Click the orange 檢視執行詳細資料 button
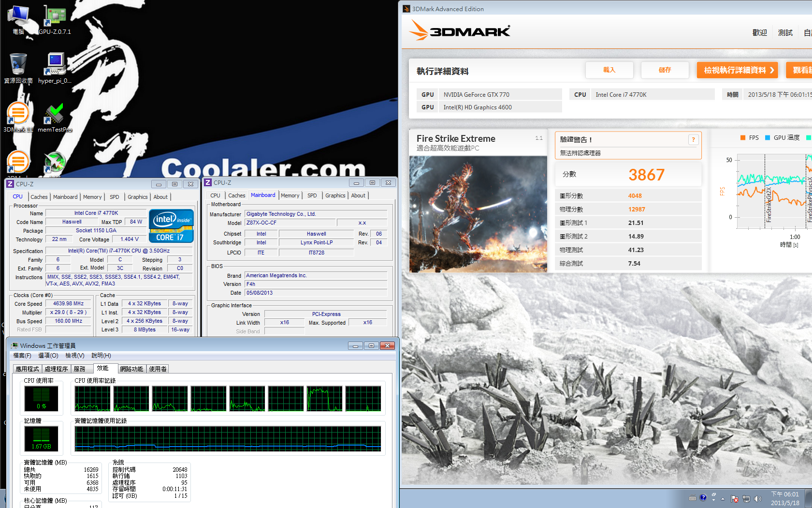The width and height of the screenshot is (812, 508). pos(738,70)
